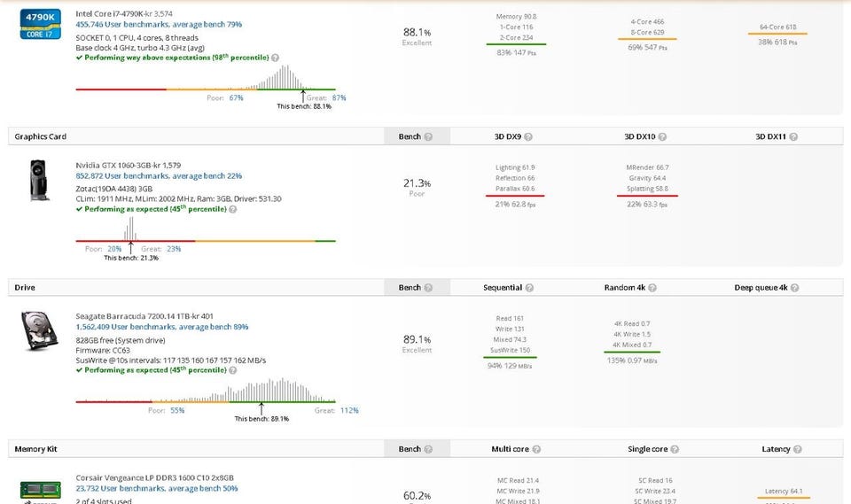Click help icon next to 3D DX9
Image resolution: width=851 pixels, height=504 pixels.
pos(529,137)
